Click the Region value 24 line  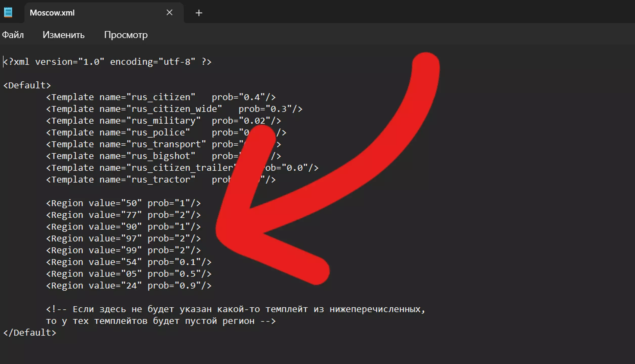click(128, 286)
